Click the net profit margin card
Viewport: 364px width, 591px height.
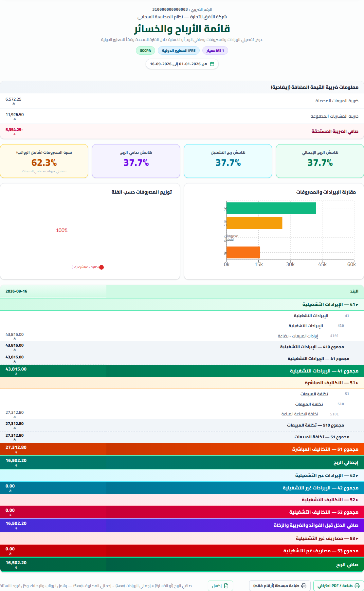(x=136, y=161)
